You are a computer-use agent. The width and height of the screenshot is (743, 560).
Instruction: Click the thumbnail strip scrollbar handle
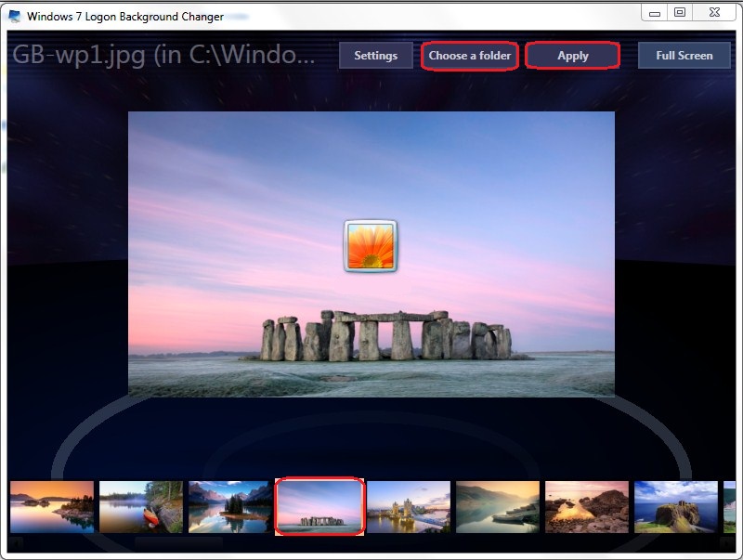178,540
